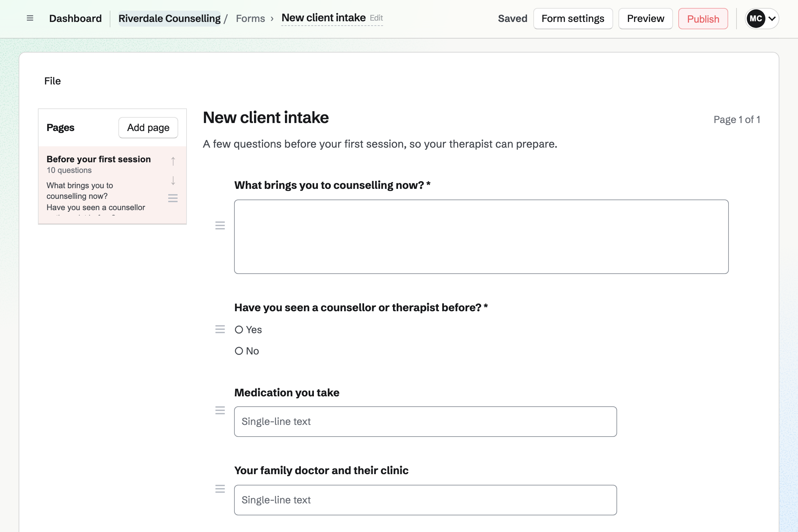The height and width of the screenshot is (532, 798).
Task: Grab drag handle for 'Have you seen a counsellor' question
Action: (220, 329)
